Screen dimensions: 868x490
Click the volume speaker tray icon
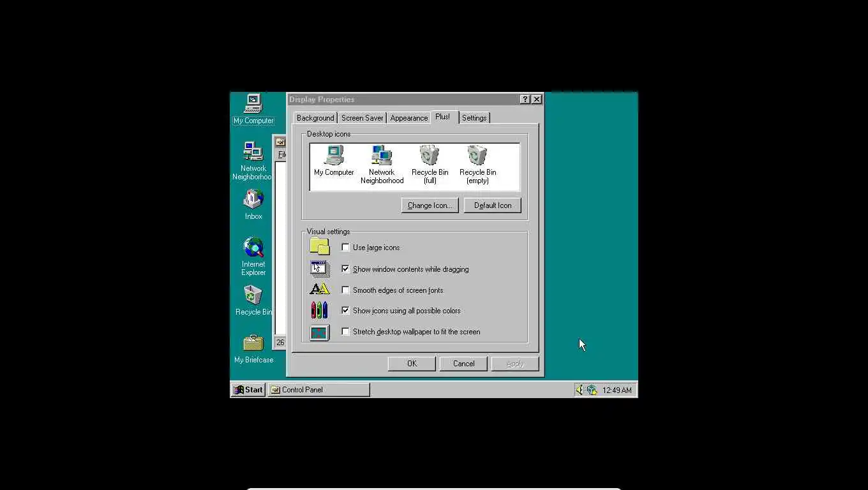click(x=580, y=390)
